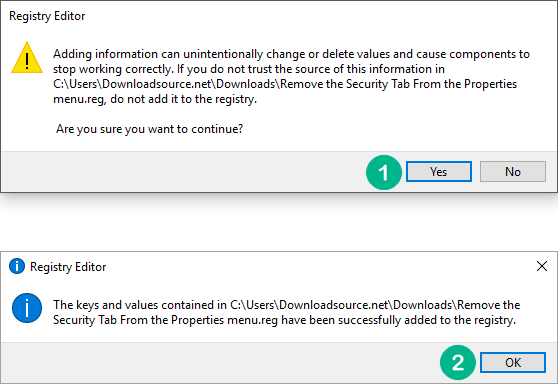Click the large blue information icon
This screenshot has height=384, width=558.
(x=27, y=308)
